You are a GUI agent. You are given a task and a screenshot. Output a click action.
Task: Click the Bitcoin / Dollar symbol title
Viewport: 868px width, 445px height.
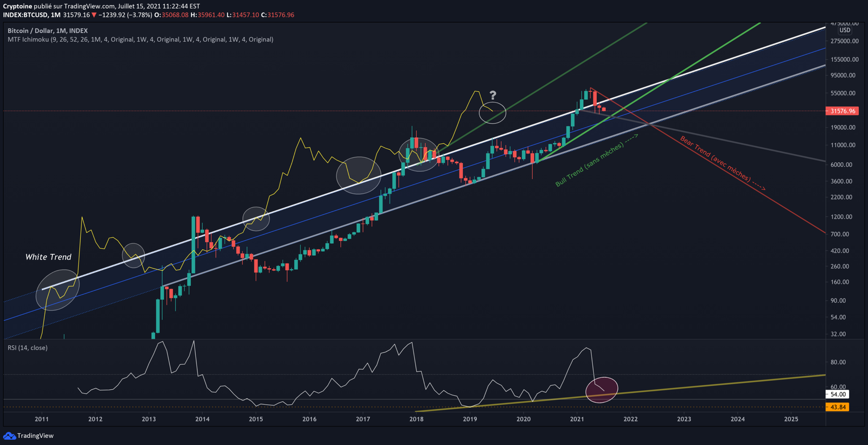tap(48, 31)
